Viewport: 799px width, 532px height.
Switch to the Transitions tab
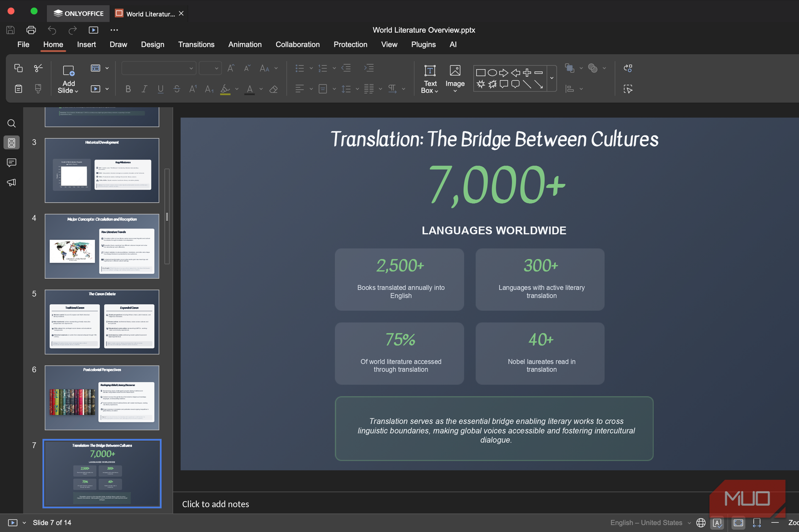[x=196, y=44]
